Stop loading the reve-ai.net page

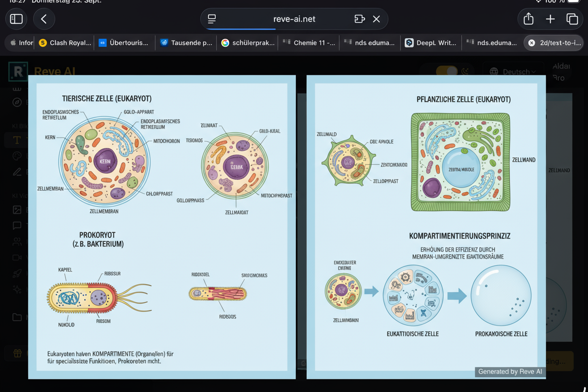click(376, 19)
